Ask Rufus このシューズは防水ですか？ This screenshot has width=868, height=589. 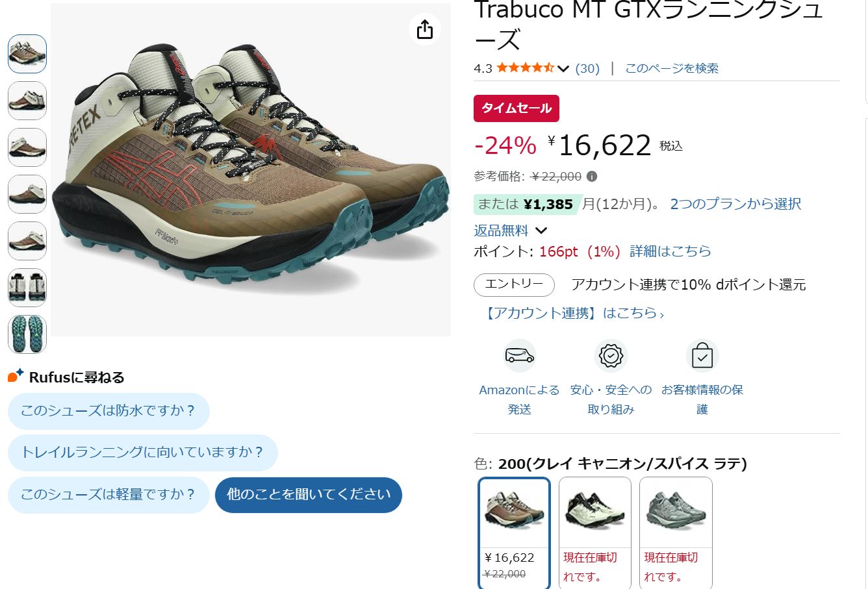(x=108, y=411)
